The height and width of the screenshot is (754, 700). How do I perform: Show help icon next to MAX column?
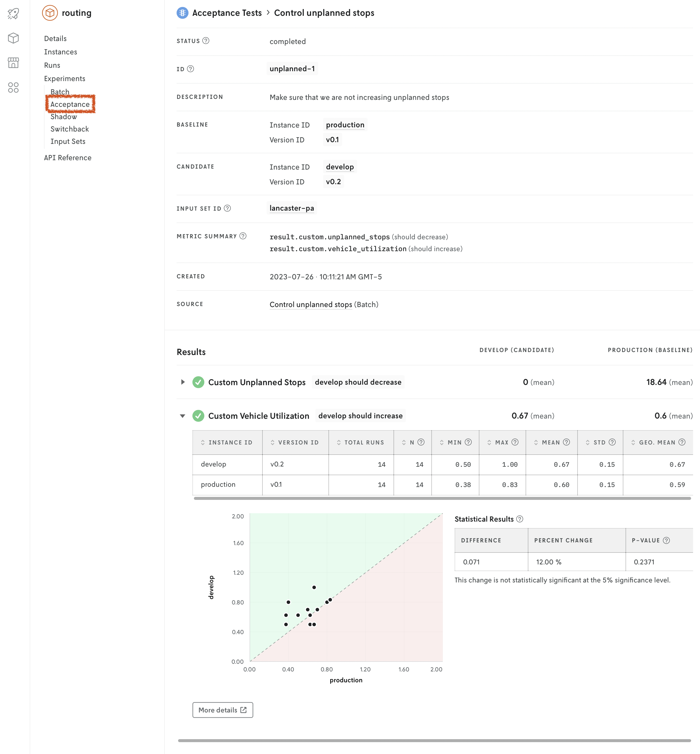point(515,442)
